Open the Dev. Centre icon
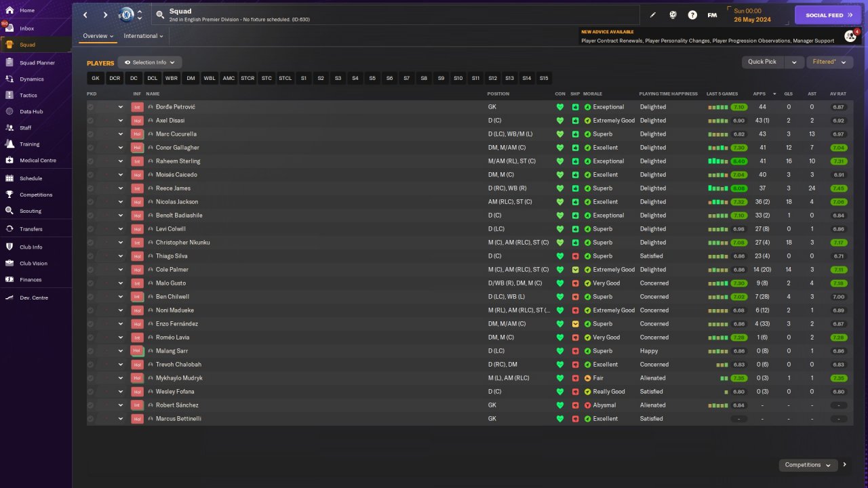This screenshot has height=488, width=868. 9,298
